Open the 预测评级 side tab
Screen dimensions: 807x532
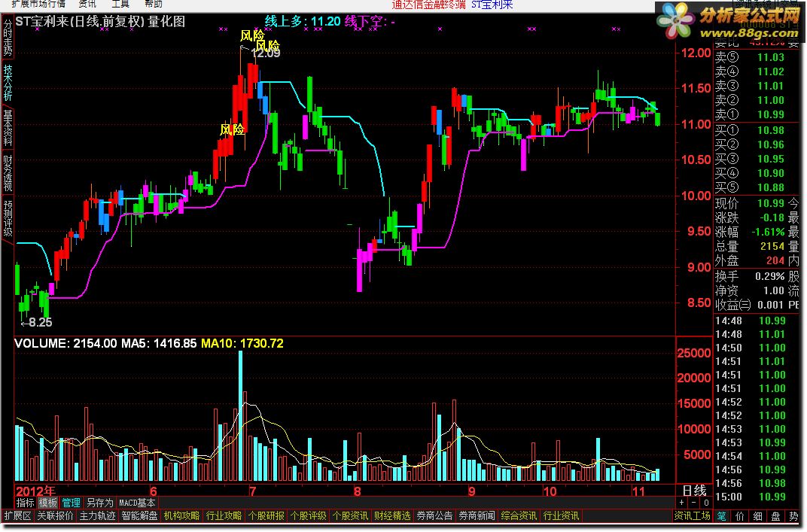pyautogui.click(x=8, y=218)
